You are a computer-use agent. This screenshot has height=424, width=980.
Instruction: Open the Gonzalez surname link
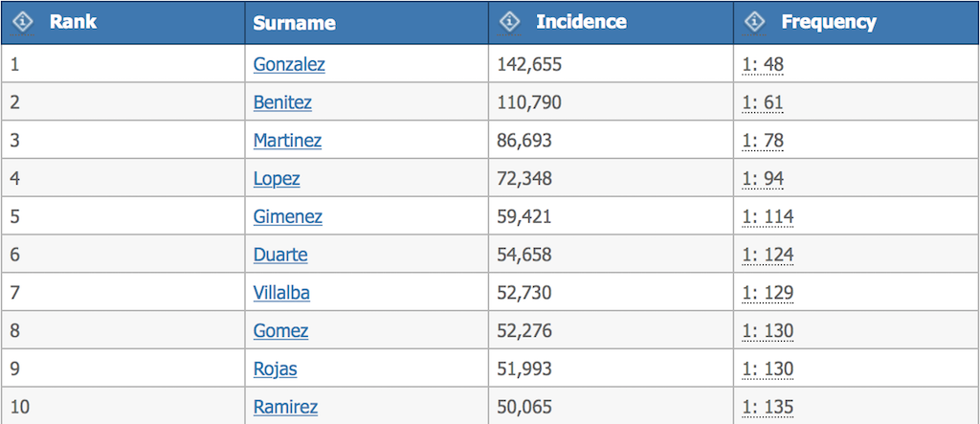coord(289,64)
